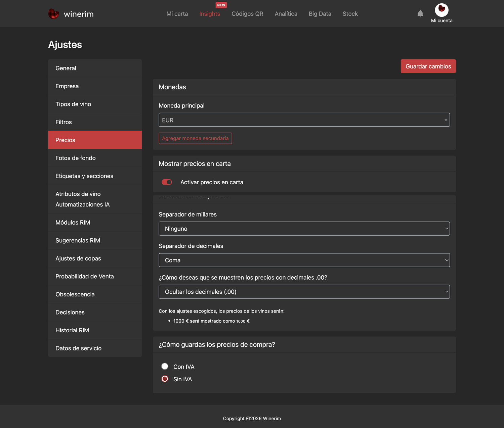Click the Con IVA label text
The height and width of the screenshot is (428, 504).
[x=184, y=367]
